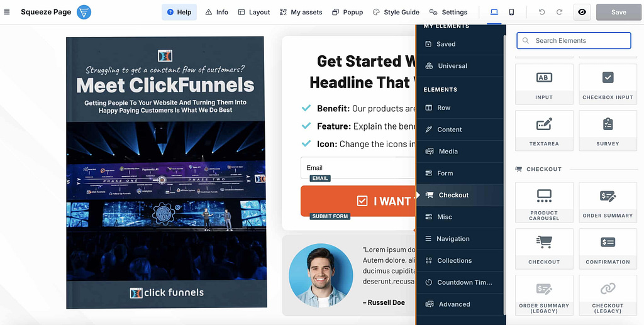Image resolution: width=644 pixels, height=325 pixels.
Task: Open the Style Guide
Action: (396, 13)
